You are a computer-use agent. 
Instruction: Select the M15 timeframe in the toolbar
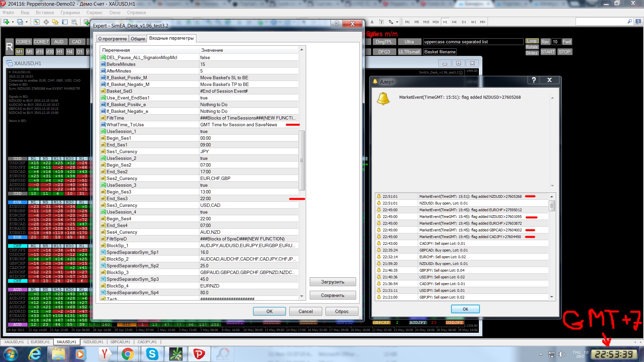pyautogui.click(x=426, y=22)
